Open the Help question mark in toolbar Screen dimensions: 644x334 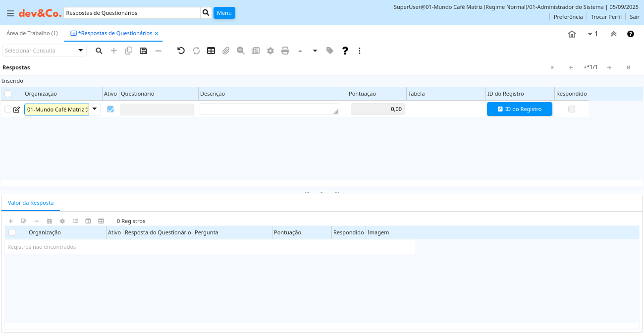click(345, 51)
